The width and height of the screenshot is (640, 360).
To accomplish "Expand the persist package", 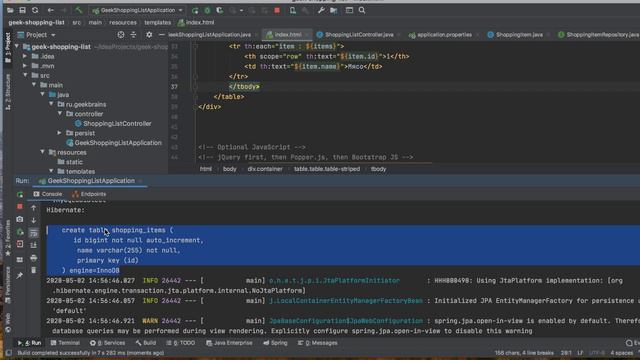I will point(60,133).
